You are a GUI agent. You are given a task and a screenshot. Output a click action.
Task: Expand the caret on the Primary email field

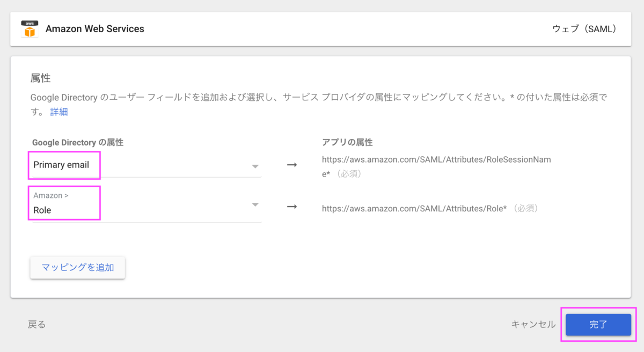256,165
